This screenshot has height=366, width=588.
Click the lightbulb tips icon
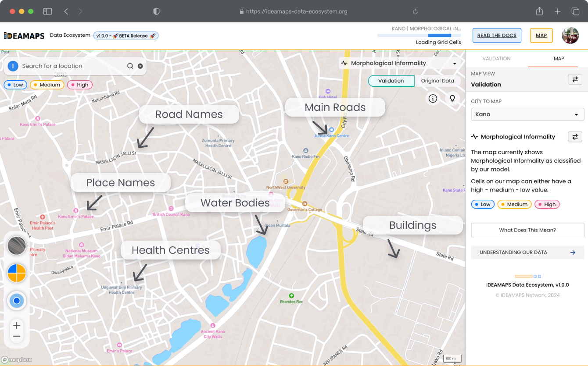tap(453, 99)
